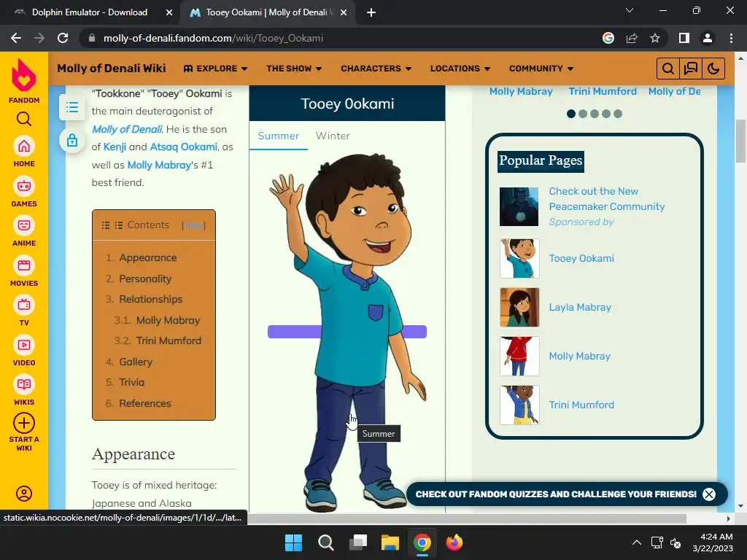This screenshot has width=747, height=560.
Task: Click the Google icon in address bar
Action: pyautogui.click(x=608, y=38)
